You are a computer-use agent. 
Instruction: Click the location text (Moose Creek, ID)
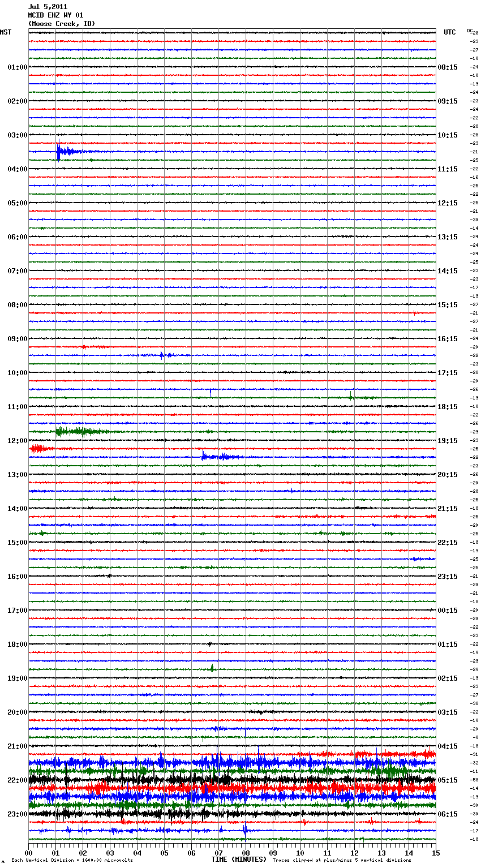62,24
